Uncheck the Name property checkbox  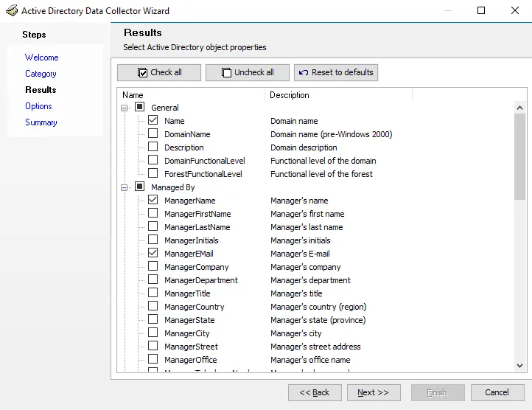[x=153, y=120]
